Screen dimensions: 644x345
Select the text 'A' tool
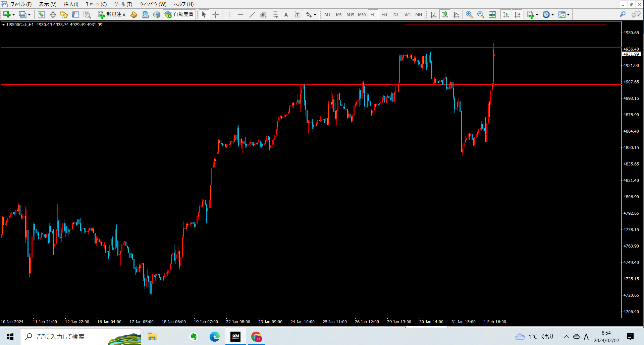click(286, 14)
